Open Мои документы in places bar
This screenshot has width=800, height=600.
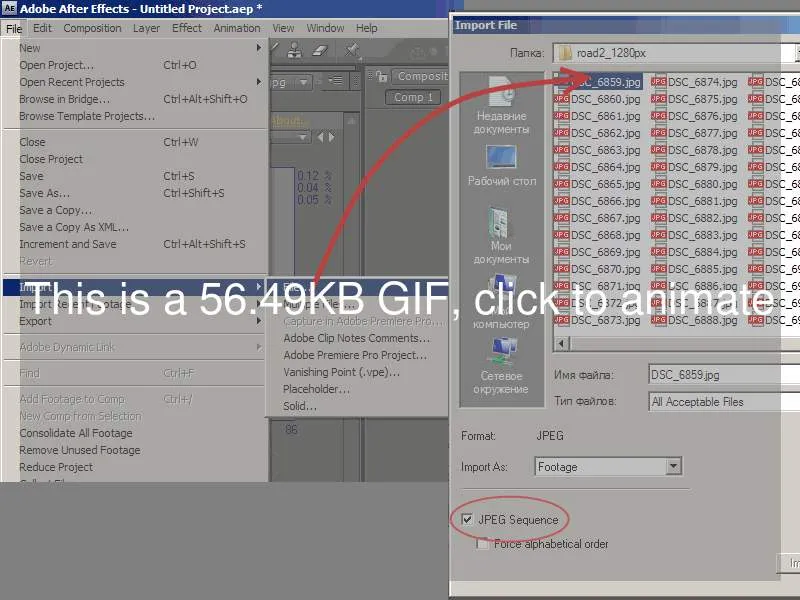(x=501, y=236)
